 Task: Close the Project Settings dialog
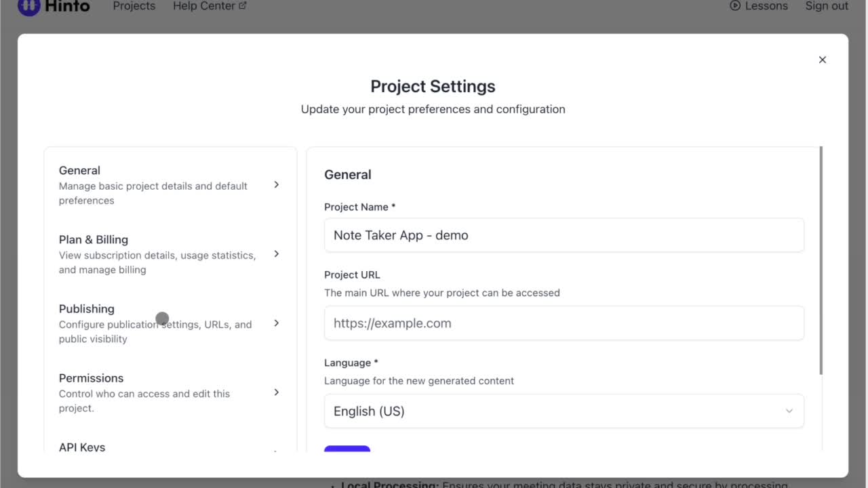coord(822,60)
